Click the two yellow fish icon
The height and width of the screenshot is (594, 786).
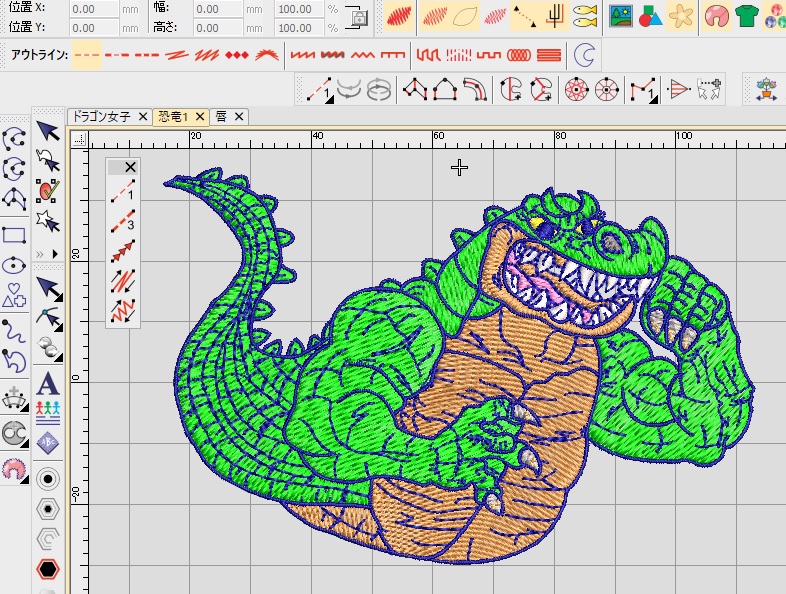585,16
